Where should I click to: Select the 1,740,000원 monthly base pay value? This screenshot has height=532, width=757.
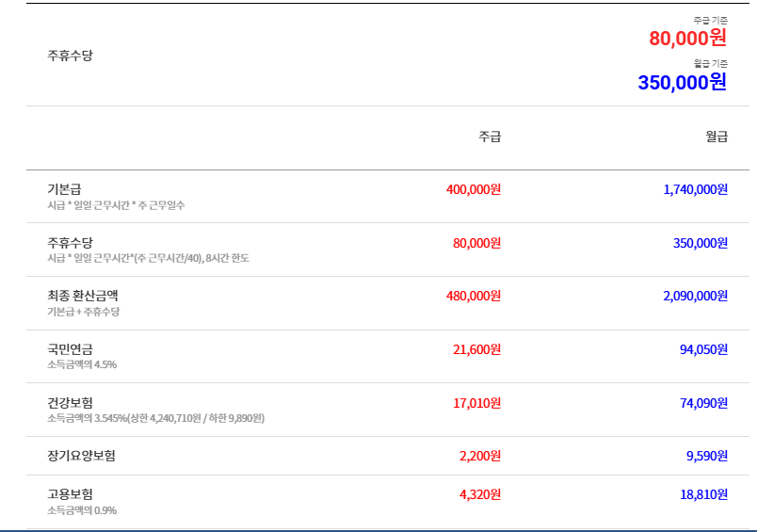tap(695, 189)
